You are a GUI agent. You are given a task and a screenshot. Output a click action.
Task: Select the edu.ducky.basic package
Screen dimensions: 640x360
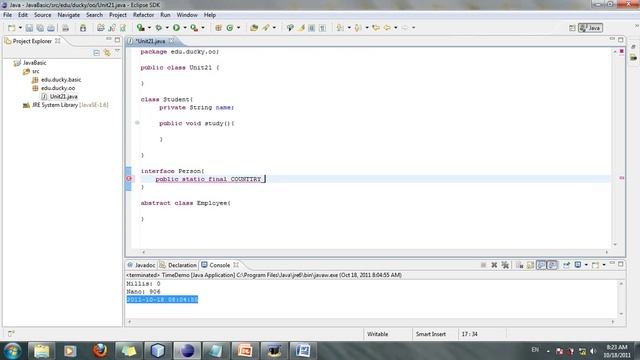(x=57, y=80)
